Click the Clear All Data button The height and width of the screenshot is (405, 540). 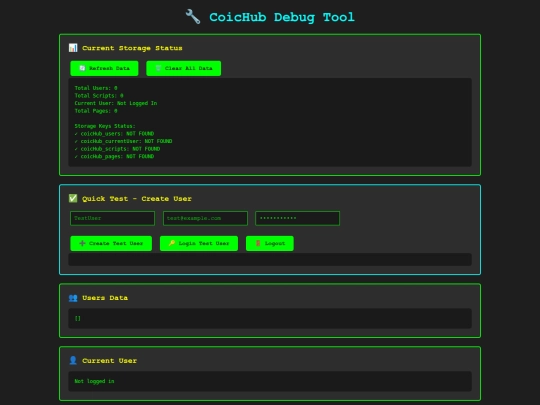click(x=184, y=68)
